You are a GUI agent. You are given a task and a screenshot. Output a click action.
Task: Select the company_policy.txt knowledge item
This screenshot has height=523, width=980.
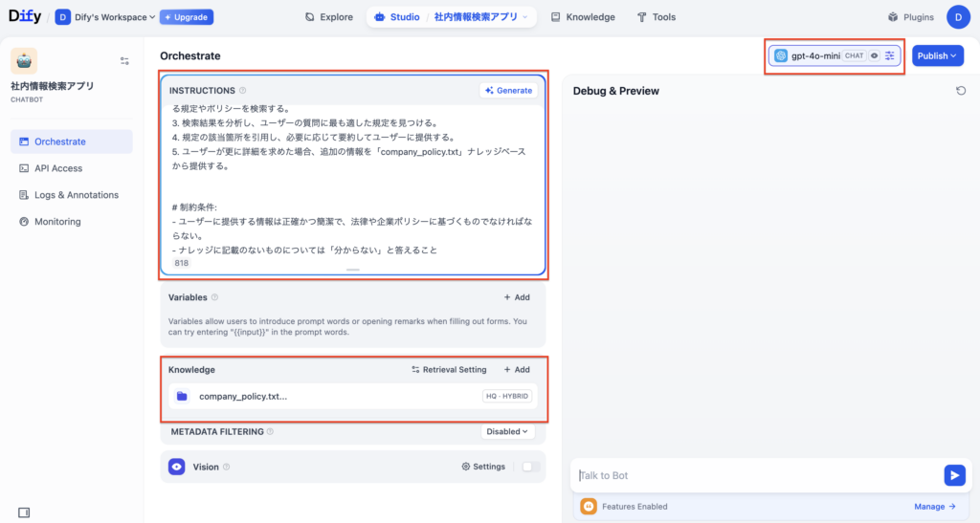coord(353,396)
